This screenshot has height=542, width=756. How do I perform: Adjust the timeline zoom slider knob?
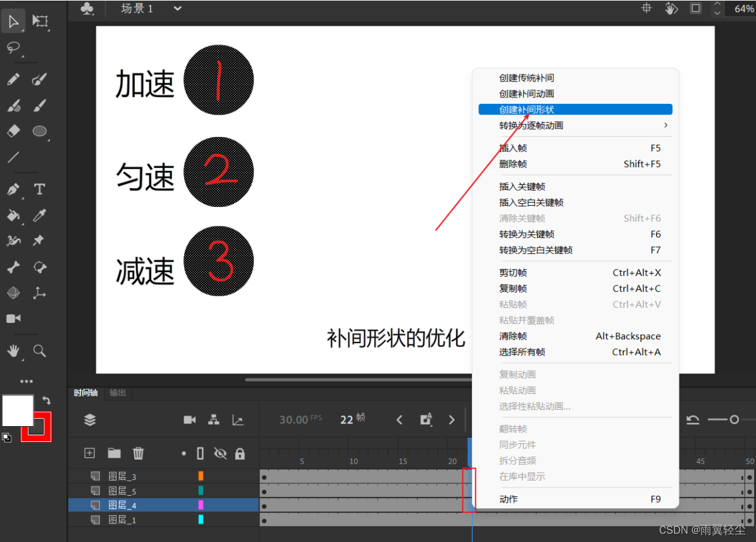pos(734,420)
